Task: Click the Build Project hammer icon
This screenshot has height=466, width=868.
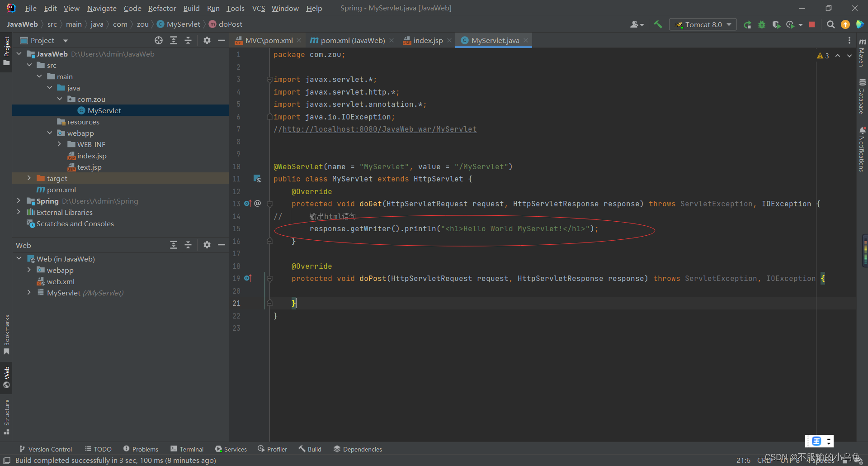Action: [x=658, y=24]
